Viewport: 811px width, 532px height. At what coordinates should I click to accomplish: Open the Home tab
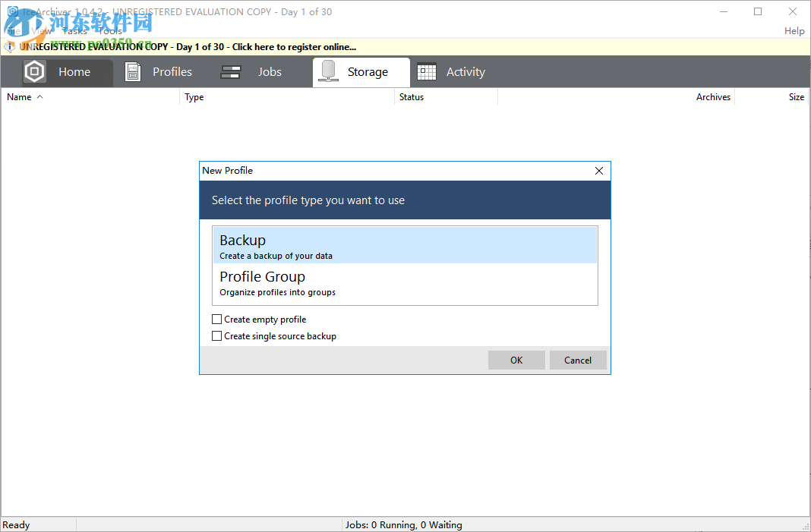(x=68, y=72)
